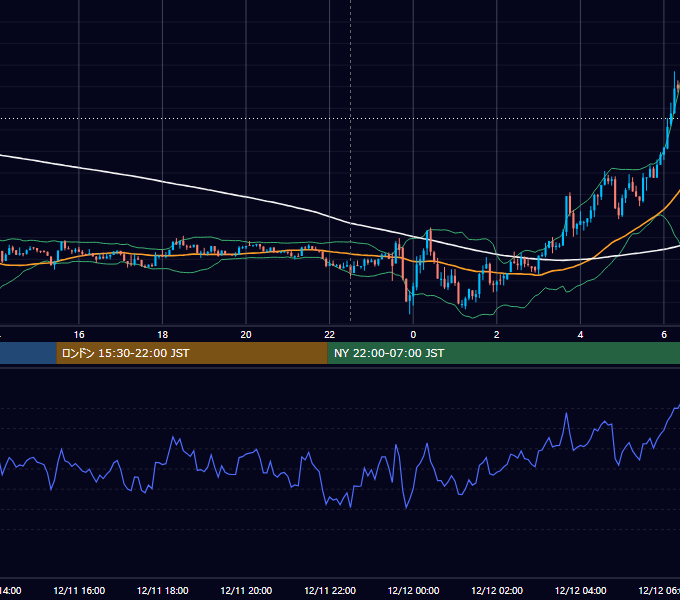
Task: Click the 12/12 00:00 date label
Action: tap(413, 591)
